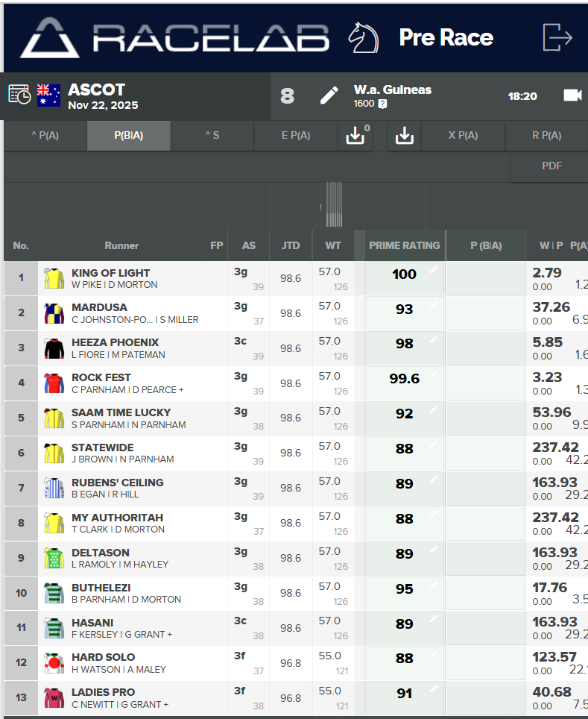Click Rock Fest jockey silks icon
The image size is (588, 719).
click(x=54, y=383)
